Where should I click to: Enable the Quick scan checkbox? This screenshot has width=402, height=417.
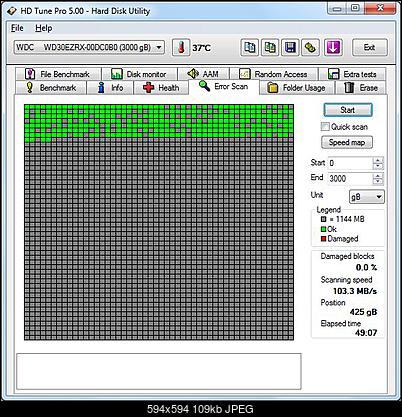[x=325, y=127]
